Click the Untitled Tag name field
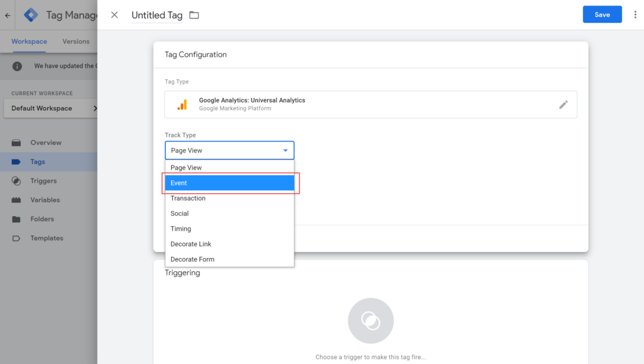The height and width of the screenshot is (364, 644). click(157, 15)
